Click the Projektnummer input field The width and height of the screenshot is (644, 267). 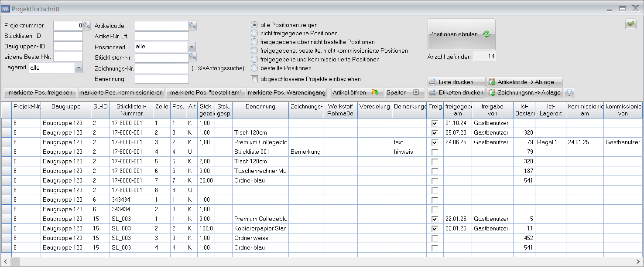tap(68, 25)
